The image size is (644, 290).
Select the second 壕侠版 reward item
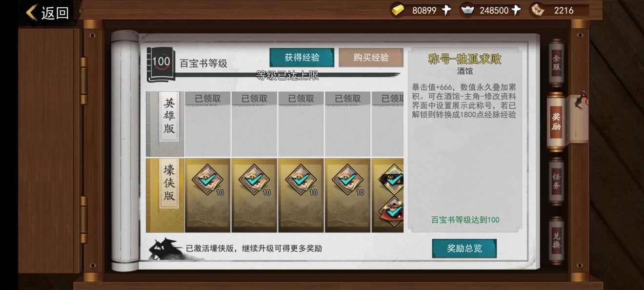[254, 179]
